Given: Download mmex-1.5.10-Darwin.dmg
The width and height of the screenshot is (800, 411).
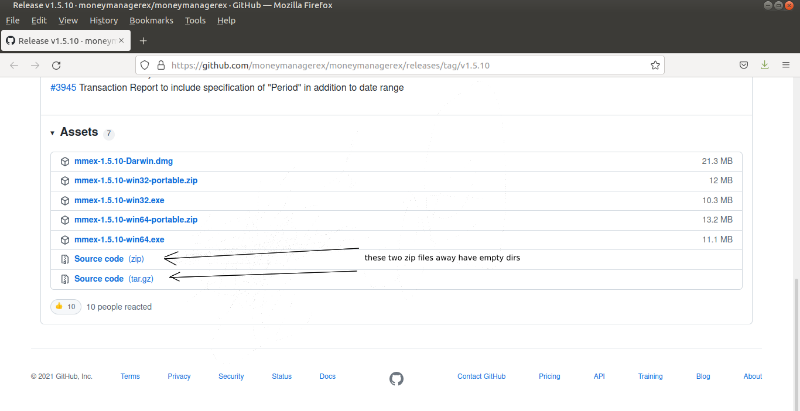Looking at the screenshot, I should click(123, 161).
